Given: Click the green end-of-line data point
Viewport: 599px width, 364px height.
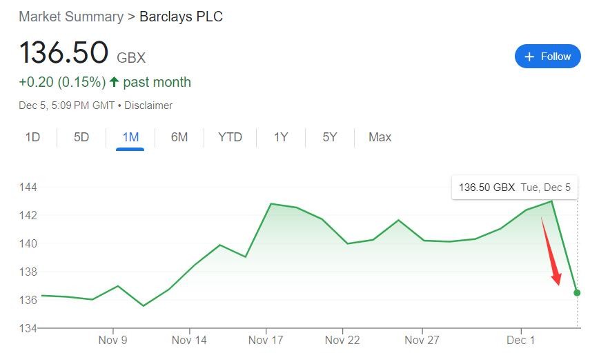Looking at the screenshot, I should pos(577,293).
